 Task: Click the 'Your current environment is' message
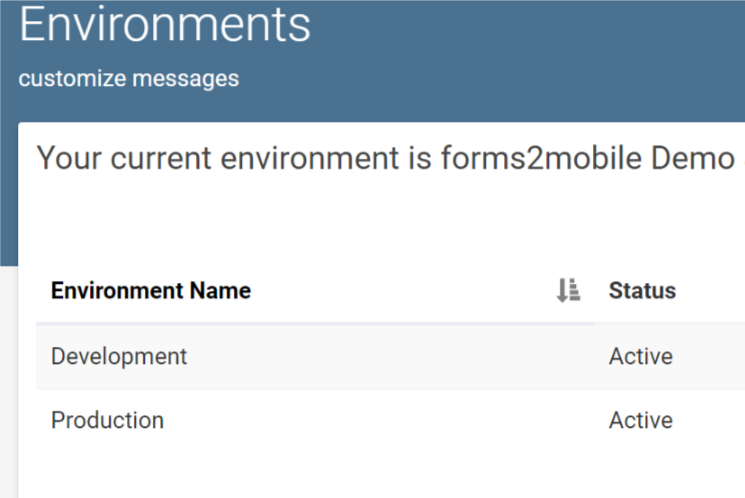point(234,158)
